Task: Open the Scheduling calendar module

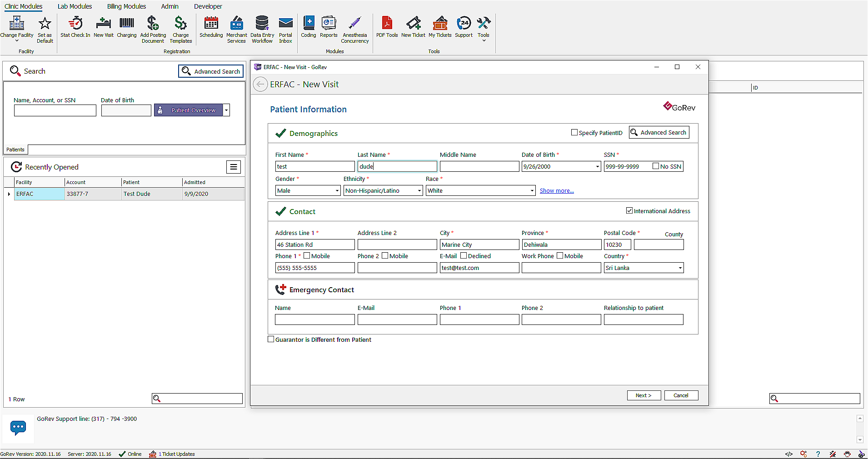Action: 211,27
